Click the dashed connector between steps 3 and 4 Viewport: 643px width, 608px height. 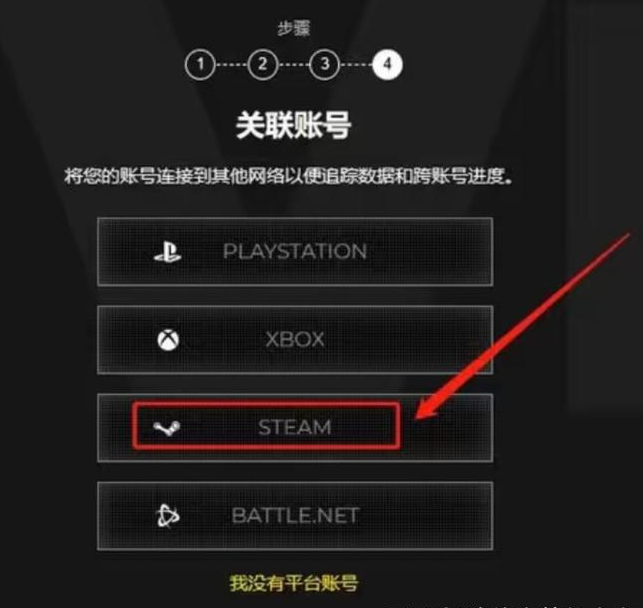[356, 64]
